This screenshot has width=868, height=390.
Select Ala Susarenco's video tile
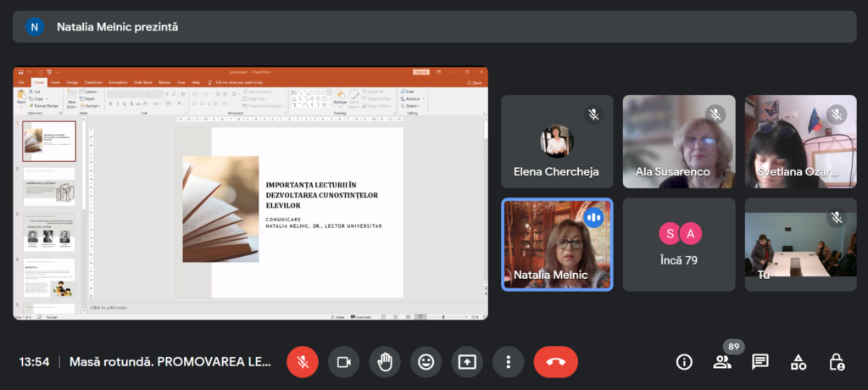[679, 141]
